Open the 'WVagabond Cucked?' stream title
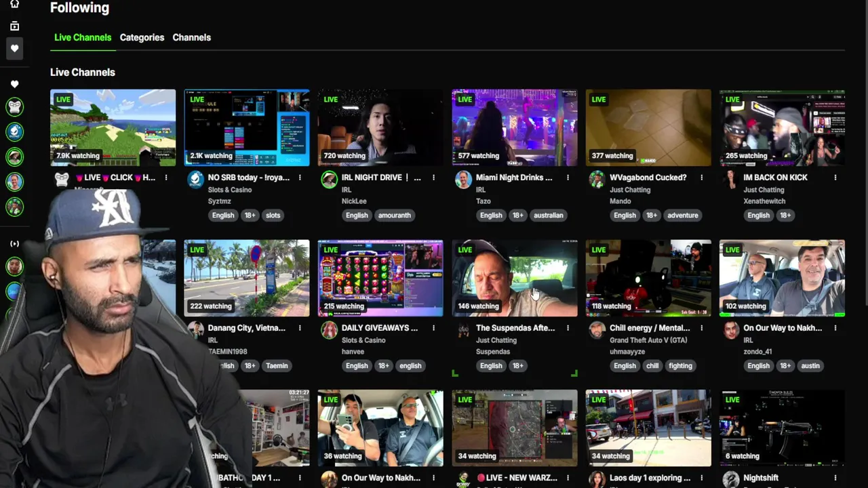Image resolution: width=868 pixels, height=488 pixels. tap(648, 178)
